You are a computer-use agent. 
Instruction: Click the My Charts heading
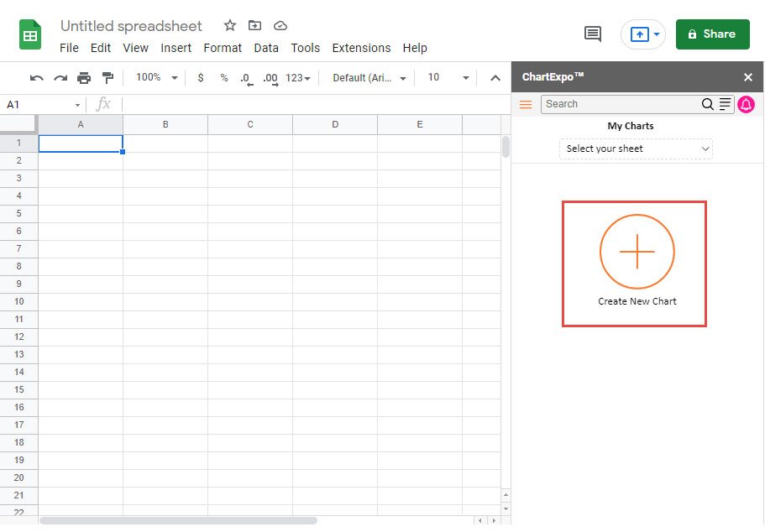click(631, 126)
